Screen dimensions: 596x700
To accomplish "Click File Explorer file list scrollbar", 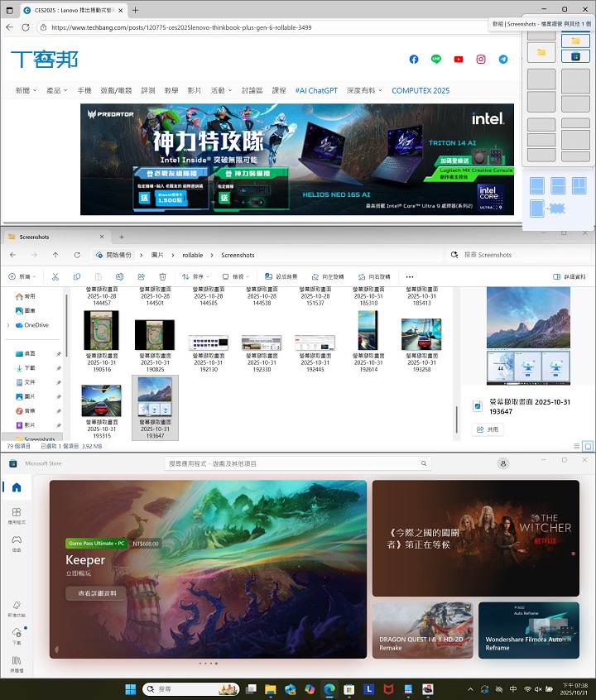I will click(x=457, y=420).
